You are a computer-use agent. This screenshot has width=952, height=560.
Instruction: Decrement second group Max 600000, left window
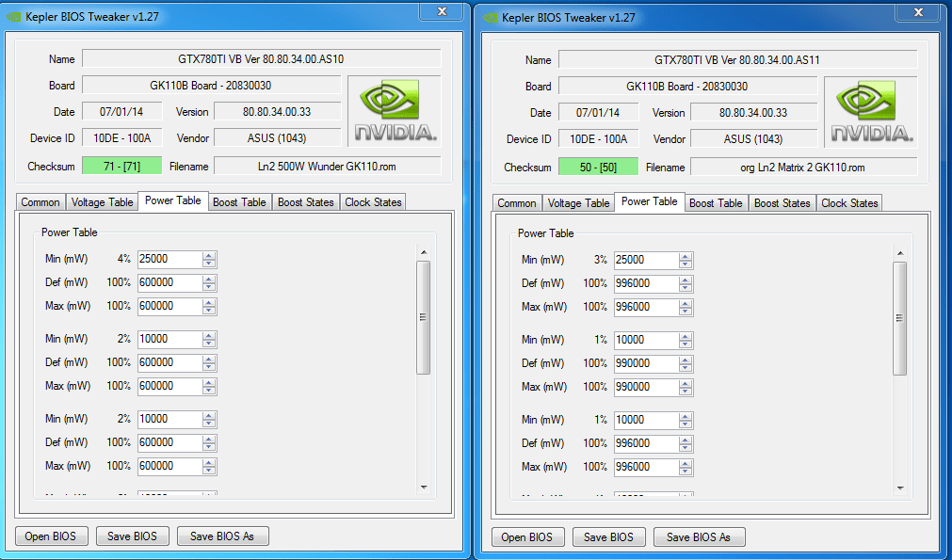pyautogui.click(x=209, y=391)
